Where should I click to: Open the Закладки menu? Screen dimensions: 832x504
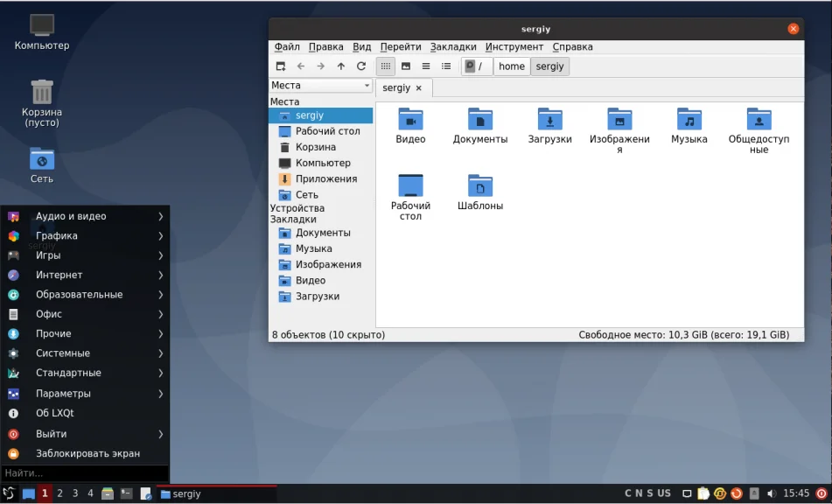pyautogui.click(x=453, y=47)
